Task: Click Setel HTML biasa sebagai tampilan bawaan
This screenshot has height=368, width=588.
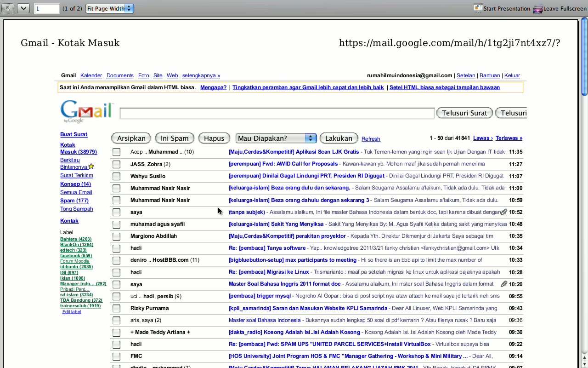Action: point(445,87)
